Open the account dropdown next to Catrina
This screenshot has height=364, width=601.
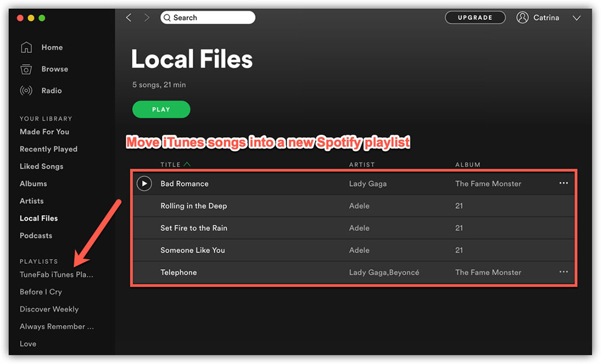tap(576, 17)
